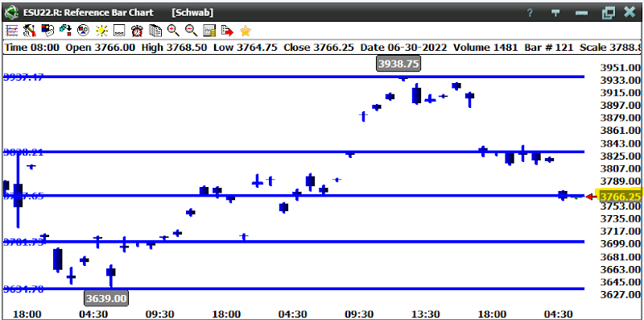Open the question mark help button
The image size is (644, 320).
tap(530, 13)
